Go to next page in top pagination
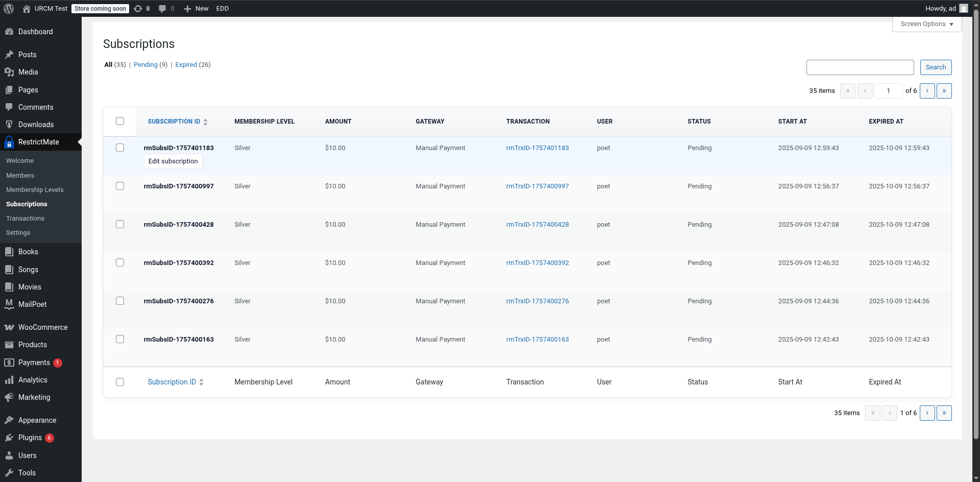This screenshot has height=482, width=980. click(x=927, y=91)
